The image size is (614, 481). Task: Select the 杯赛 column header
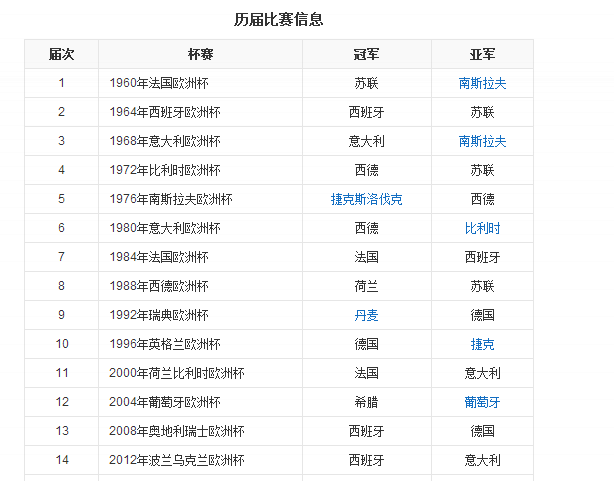point(200,54)
